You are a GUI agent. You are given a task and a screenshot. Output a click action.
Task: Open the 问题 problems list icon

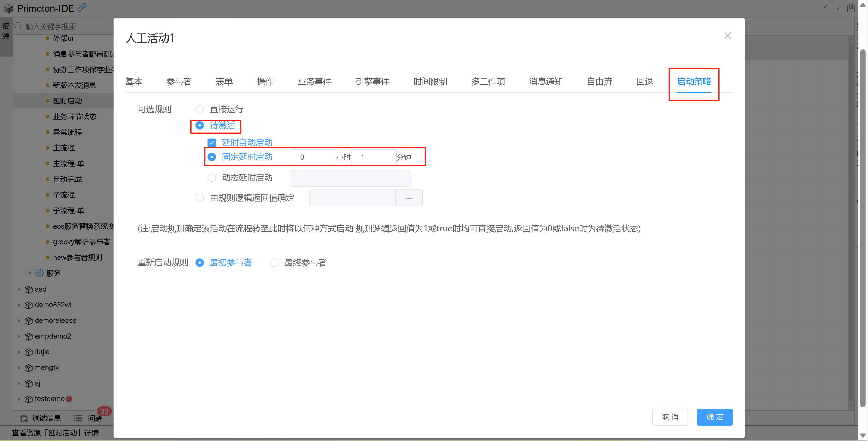click(78, 418)
